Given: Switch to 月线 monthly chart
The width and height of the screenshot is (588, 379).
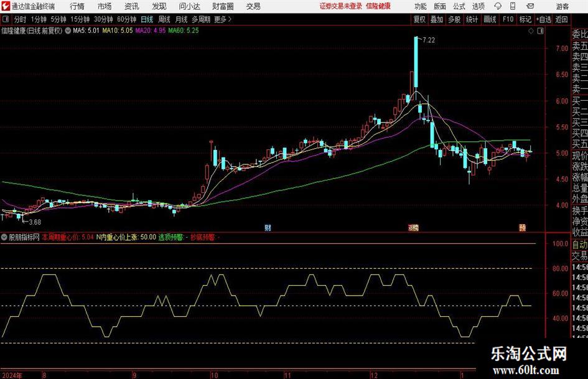Looking at the screenshot, I should pyautogui.click(x=182, y=19).
